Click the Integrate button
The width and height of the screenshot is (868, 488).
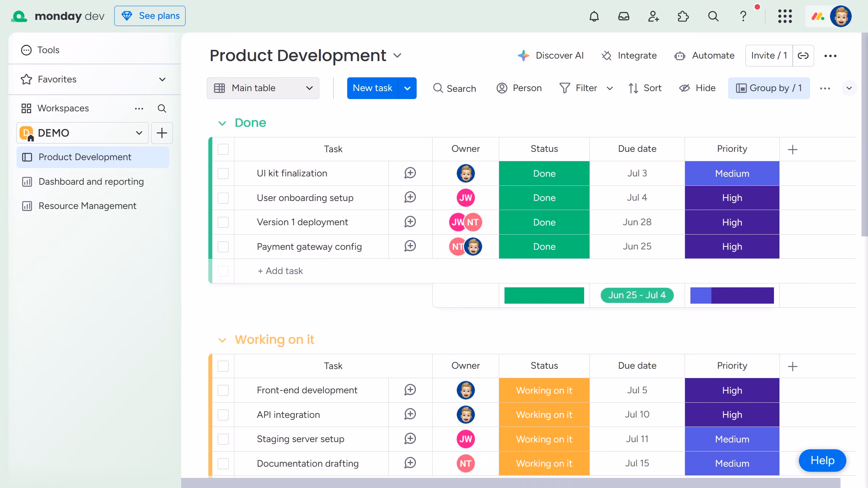coord(629,56)
